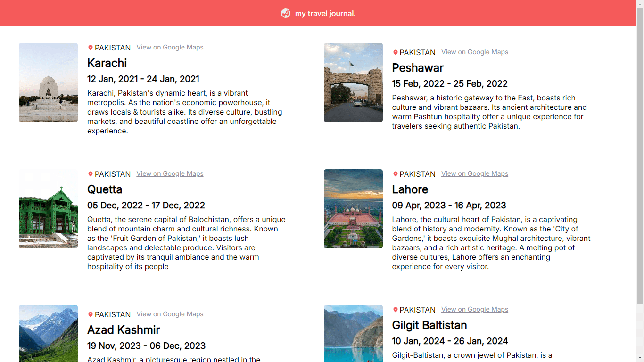The height and width of the screenshot is (362, 644).
Task: Open Karachi's View on Google Maps link
Action: pyautogui.click(x=170, y=47)
